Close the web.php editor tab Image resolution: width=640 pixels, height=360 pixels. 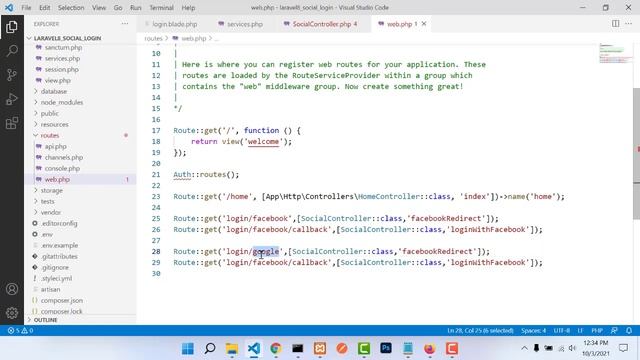[424, 24]
